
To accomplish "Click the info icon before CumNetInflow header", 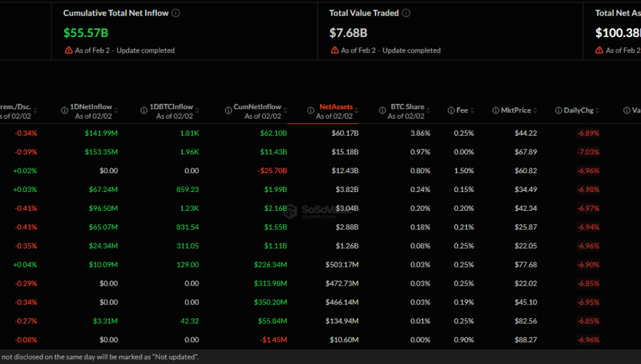I will (230, 110).
